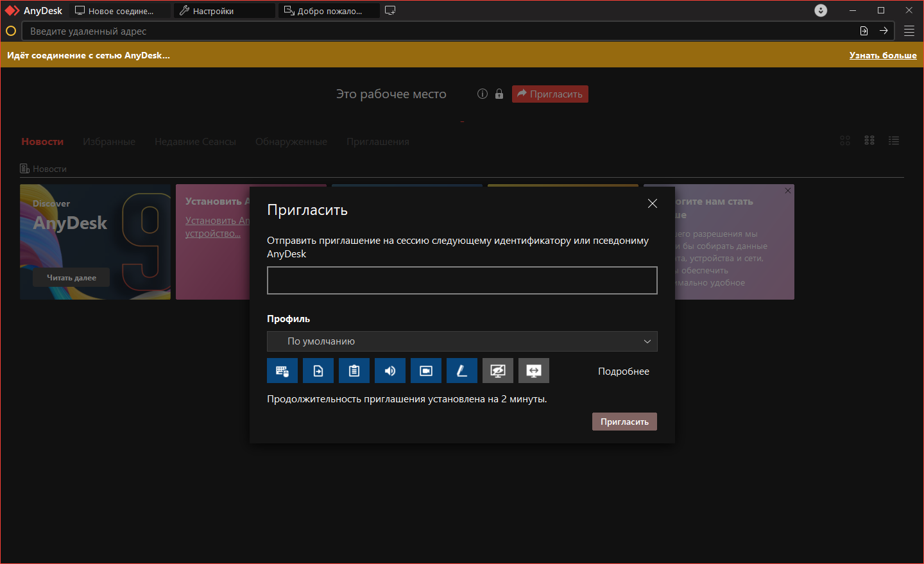Toggle audio transmission permission icon

tap(390, 371)
